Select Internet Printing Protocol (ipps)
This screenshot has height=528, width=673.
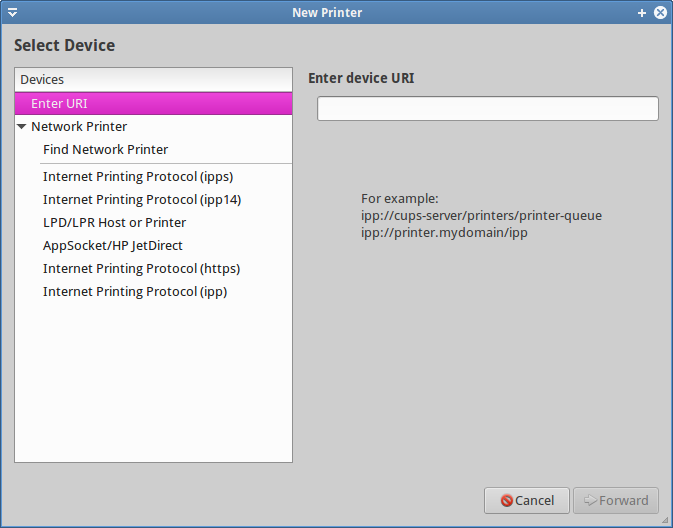click(x=138, y=177)
